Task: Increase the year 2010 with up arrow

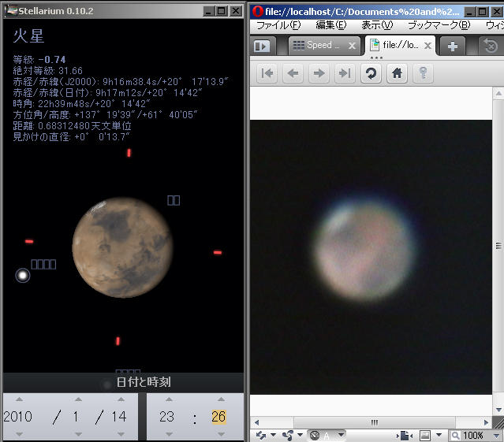Action: point(17,399)
